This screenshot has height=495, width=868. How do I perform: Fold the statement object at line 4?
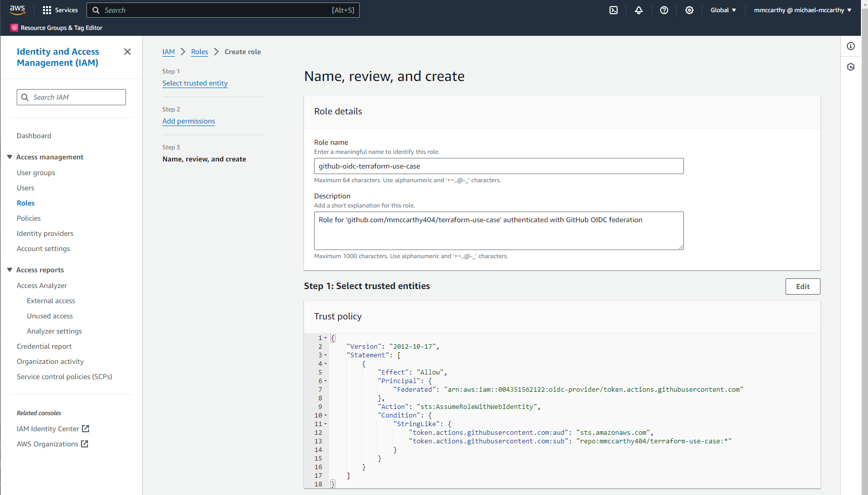[326, 364]
